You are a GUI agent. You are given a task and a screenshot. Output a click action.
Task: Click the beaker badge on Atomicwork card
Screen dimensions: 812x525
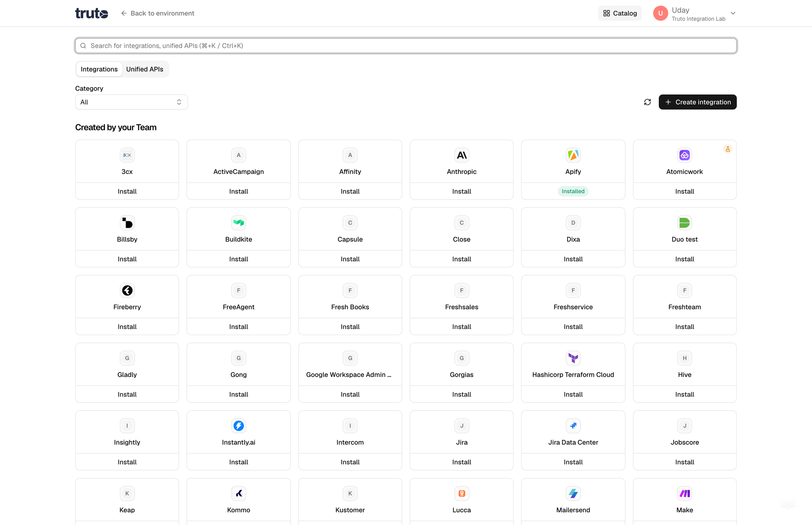[x=727, y=149]
